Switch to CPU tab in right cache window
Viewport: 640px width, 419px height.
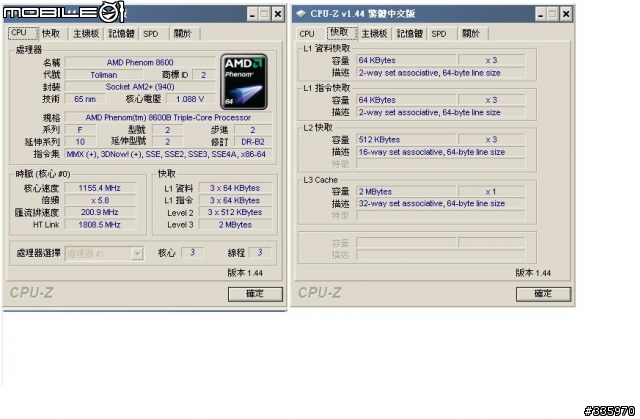[307, 34]
